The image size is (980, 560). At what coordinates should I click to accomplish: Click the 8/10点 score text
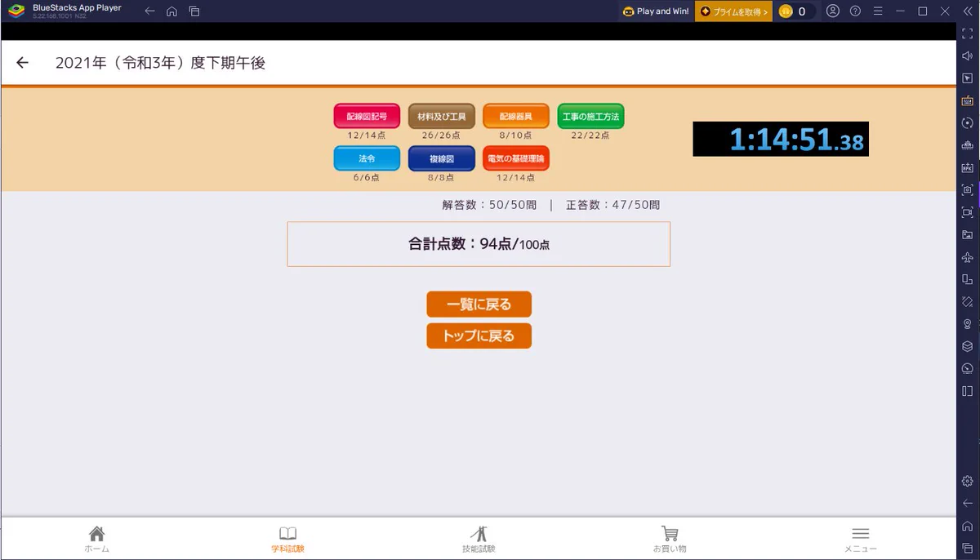(516, 136)
